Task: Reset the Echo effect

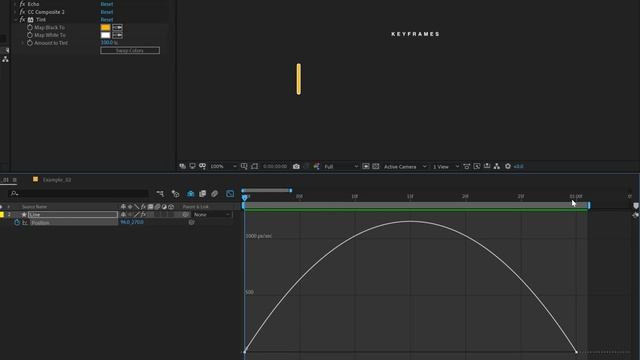Action: (107, 4)
